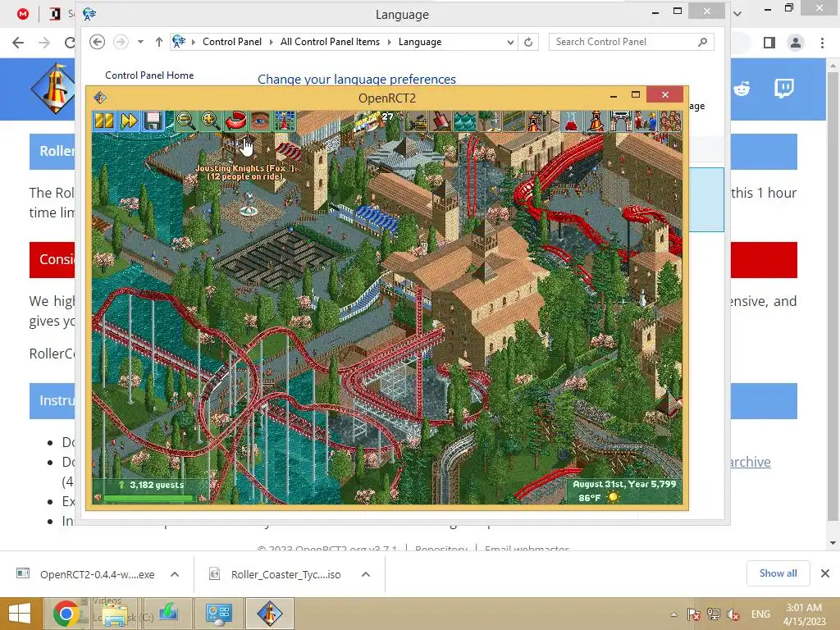Click the Jousting Knights ride label
The image size is (840, 630).
click(244, 172)
